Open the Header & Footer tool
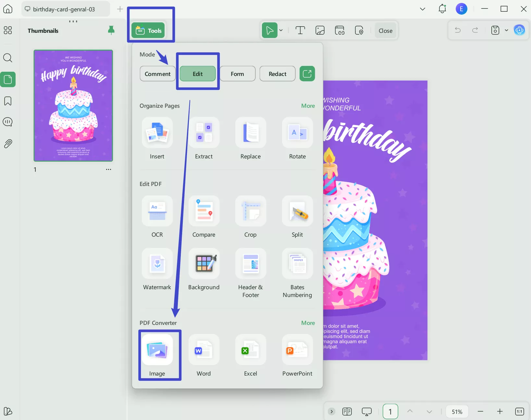 tap(251, 273)
